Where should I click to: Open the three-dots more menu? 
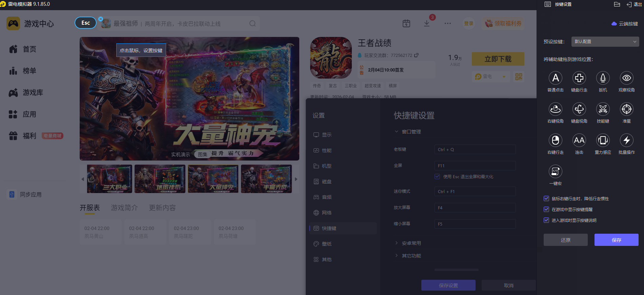tap(448, 23)
